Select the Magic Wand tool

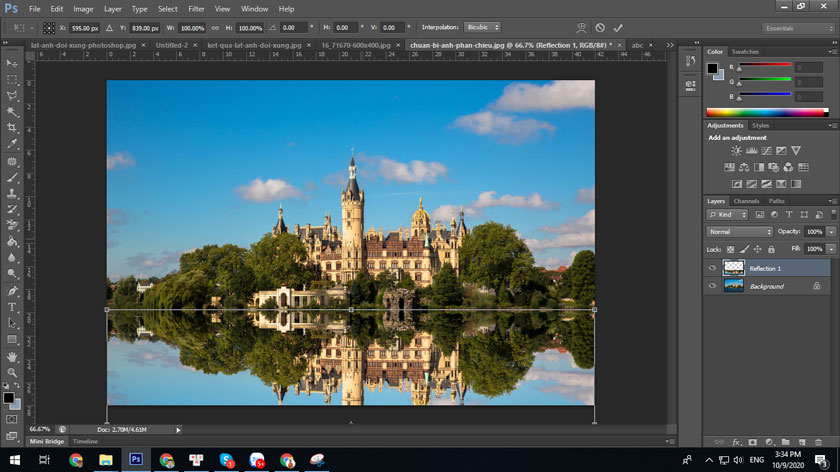pyautogui.click(x=12, y=112)
